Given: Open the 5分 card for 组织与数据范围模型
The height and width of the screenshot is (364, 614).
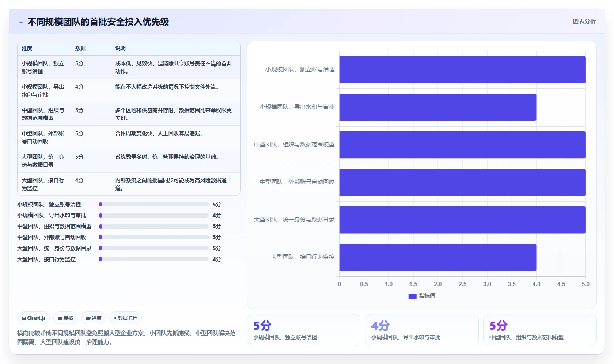Looking at the screenshot, I should coord(540,330).
